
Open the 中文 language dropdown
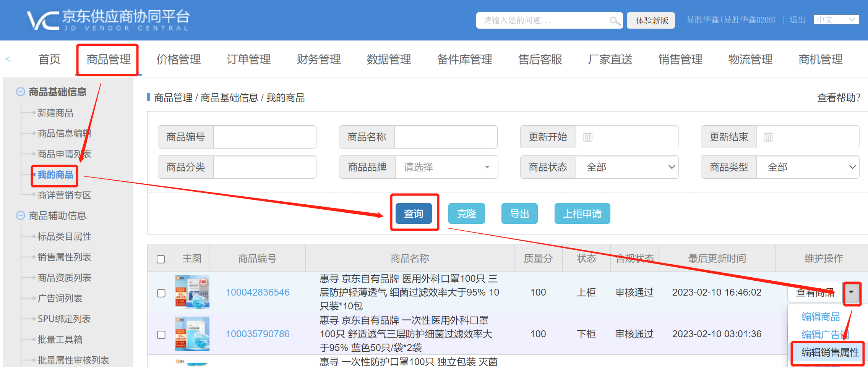tap(836, 19)
